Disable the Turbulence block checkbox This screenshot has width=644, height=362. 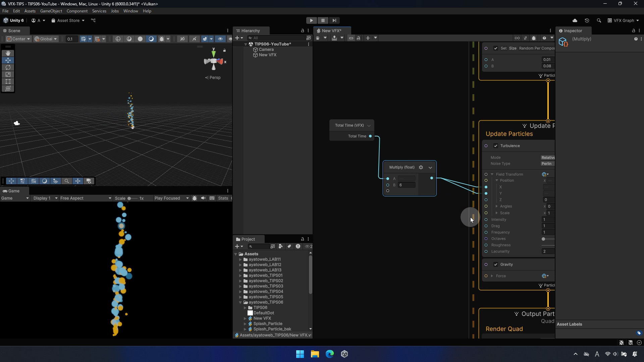(496, 146)
